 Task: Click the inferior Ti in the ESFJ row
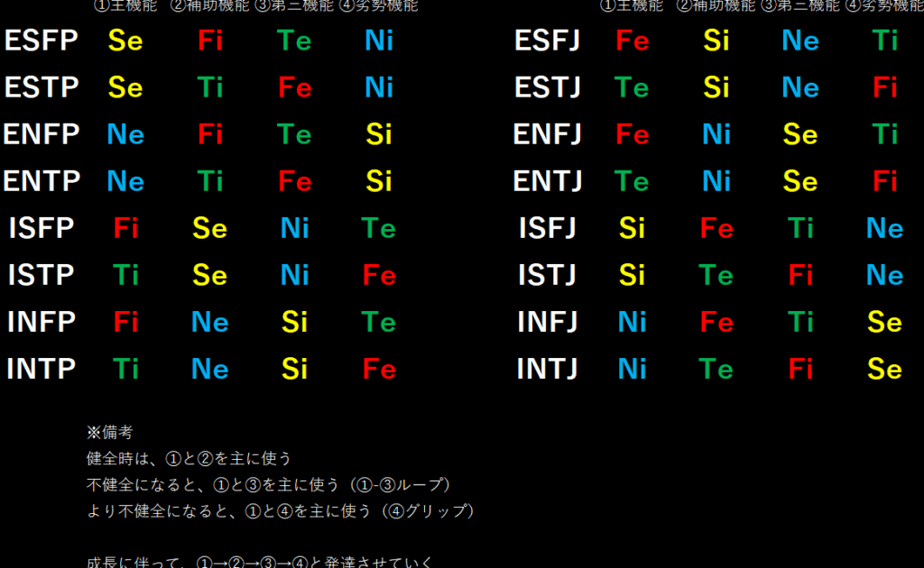pos(884,41)
